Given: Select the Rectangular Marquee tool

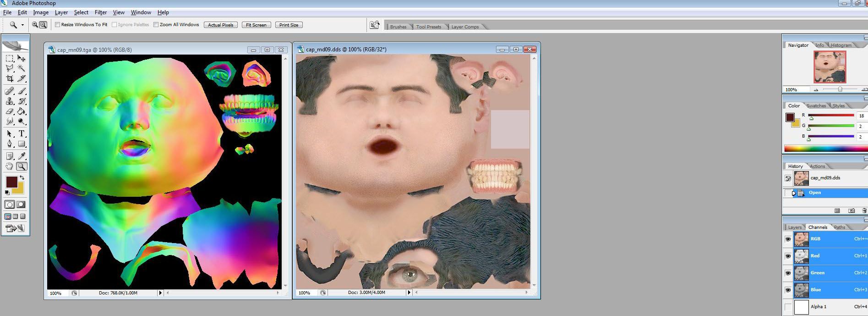Looking at the screenshot, I should click(10, 59).
